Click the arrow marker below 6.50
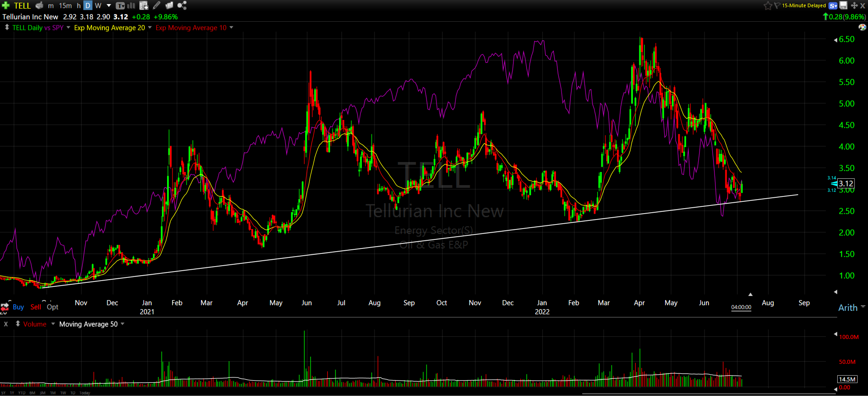Image resolution: width=868 pixels, height=396 pixels. click(835, 40)
